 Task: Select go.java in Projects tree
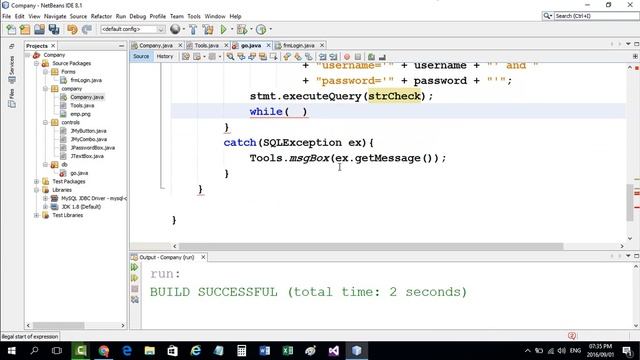point(79,173)
